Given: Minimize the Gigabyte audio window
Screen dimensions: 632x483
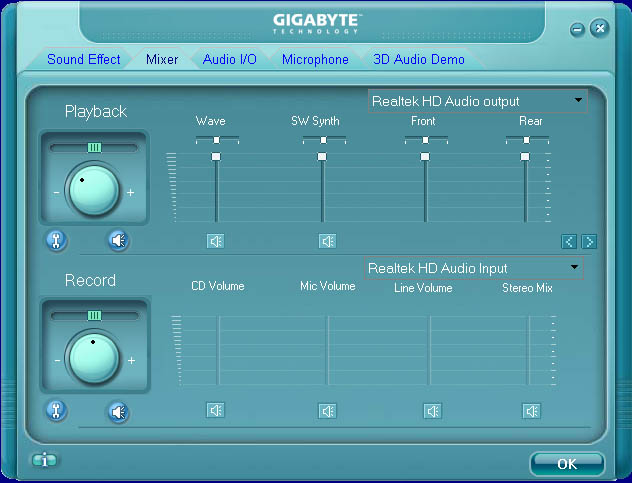Looking at the screenshot, I should [577, 29].
